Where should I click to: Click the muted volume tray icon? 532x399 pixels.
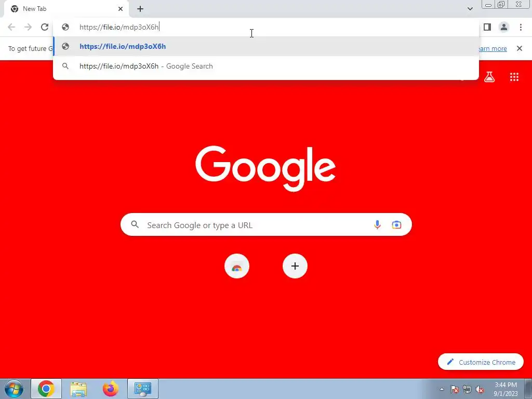[480, 389]
